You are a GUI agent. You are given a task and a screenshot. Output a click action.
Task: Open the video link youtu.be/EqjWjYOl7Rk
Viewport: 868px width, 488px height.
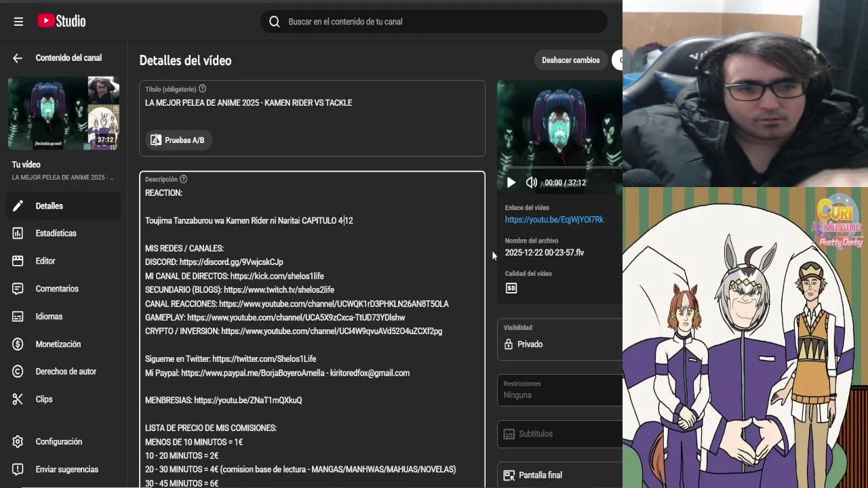[554, 220]
